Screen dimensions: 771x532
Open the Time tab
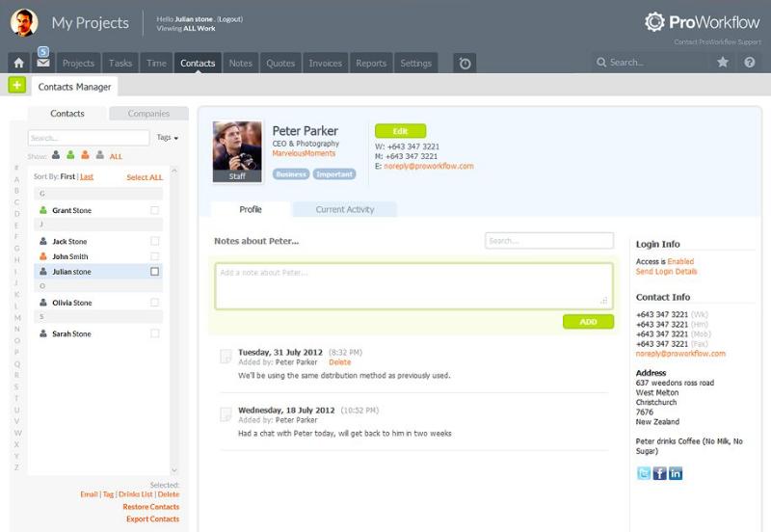click(x=156, y=63)
